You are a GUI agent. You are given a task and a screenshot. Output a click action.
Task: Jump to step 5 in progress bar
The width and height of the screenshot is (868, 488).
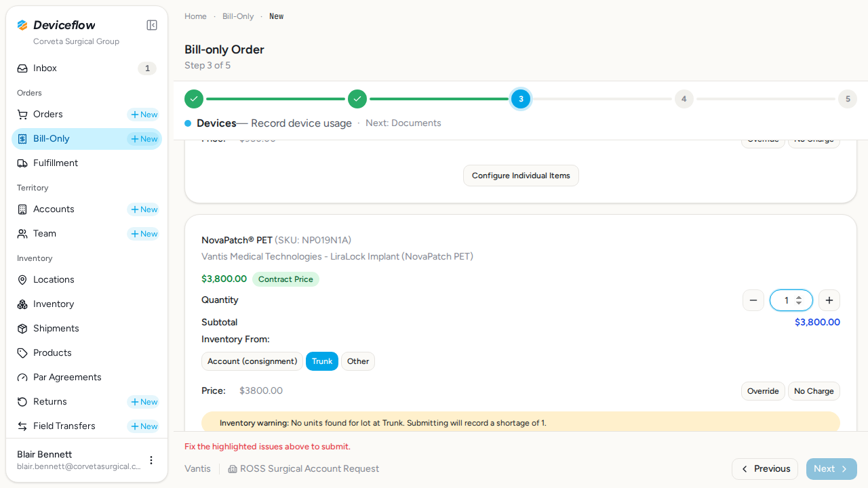click(x=848, y=99)
